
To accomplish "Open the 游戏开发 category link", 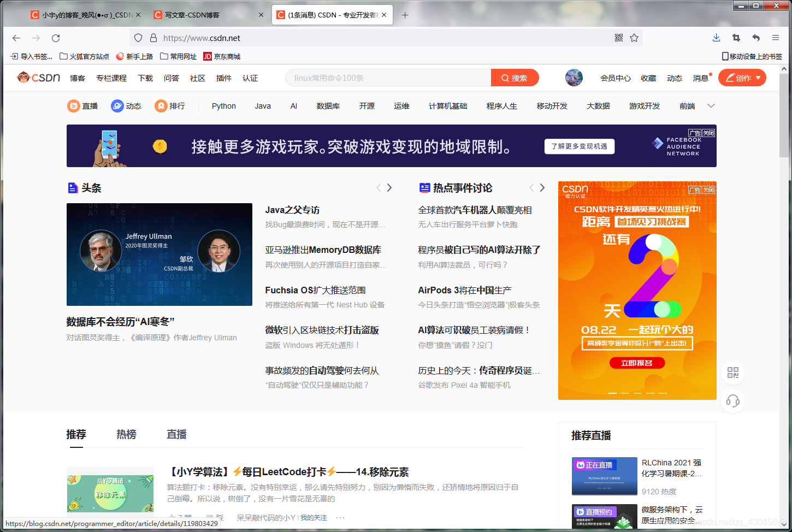I will tap(645, 106).
